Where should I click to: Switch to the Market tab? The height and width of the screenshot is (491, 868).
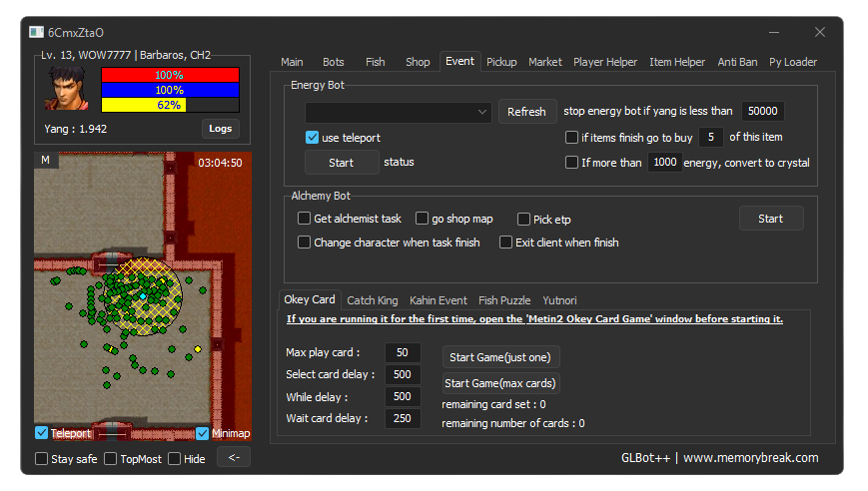tap(544, 62)
